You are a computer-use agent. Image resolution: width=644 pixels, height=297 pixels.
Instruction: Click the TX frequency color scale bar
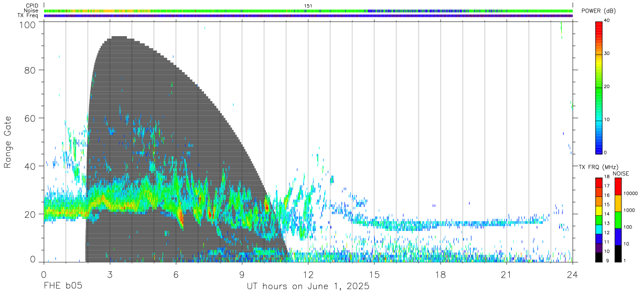click(x=598, y=220)
